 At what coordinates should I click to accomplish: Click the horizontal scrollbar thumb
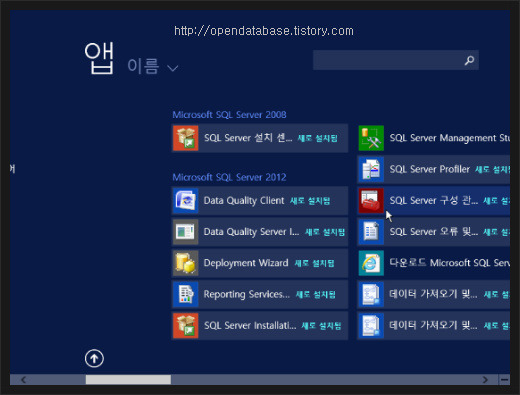pyautogui.click(x=128, y=380)
